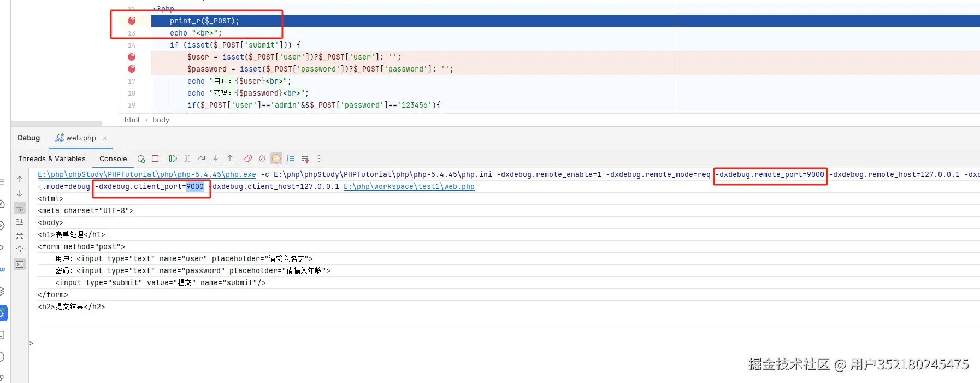Click the console up arrow icon
The width and height of the screenshot is (980, 383).
pyautogui.click(x=20, y=179)
